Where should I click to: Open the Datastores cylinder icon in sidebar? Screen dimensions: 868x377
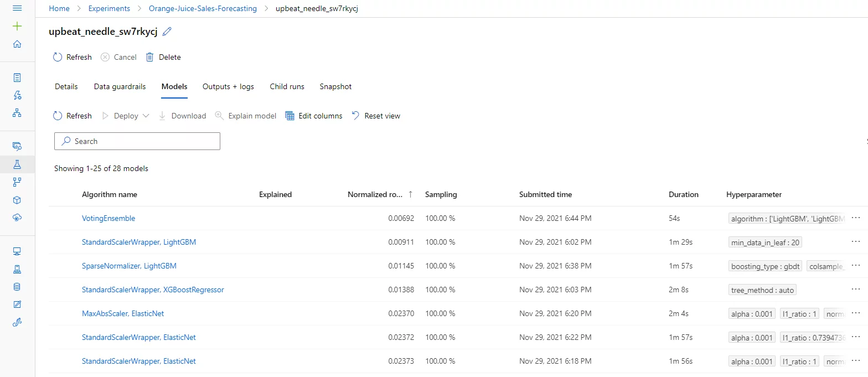17,287
